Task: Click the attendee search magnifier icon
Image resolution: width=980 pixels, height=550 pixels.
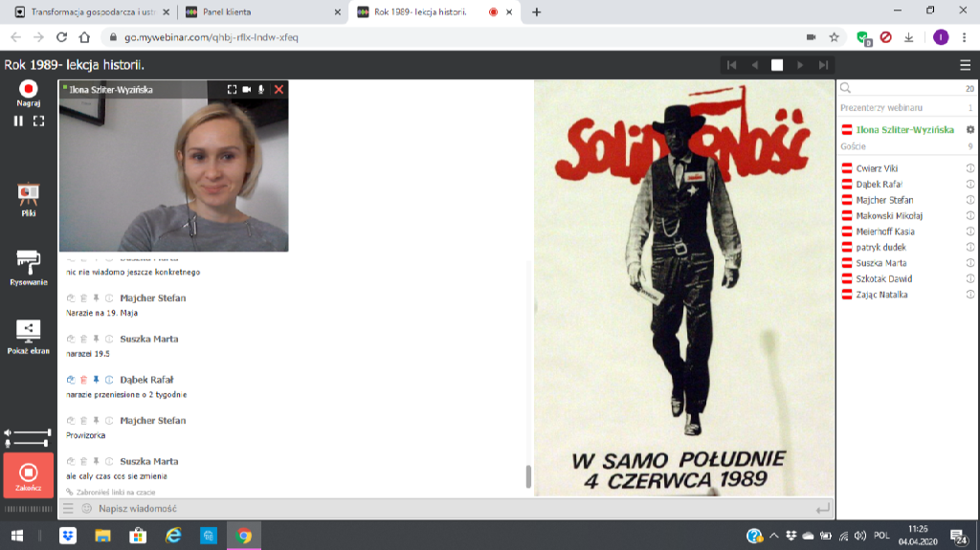Action: tap(846, 88)
